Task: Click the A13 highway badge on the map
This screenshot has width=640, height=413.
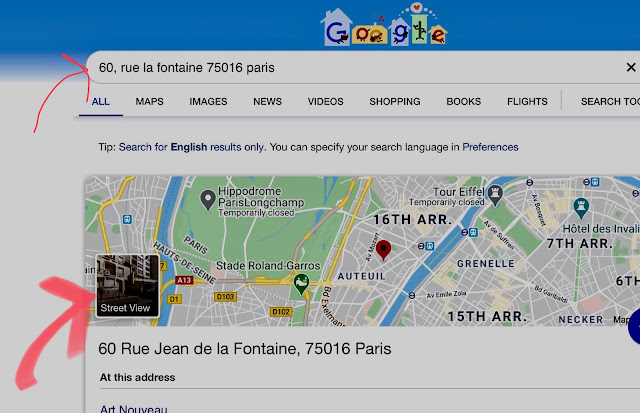Action: [184, 280]
